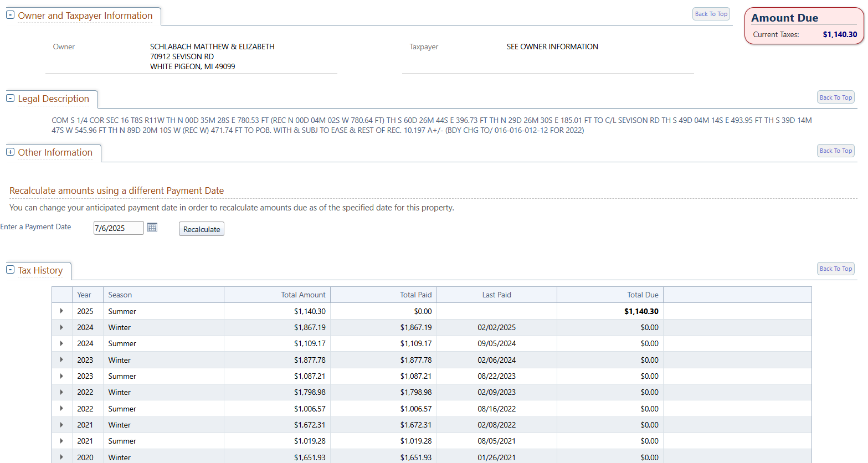Expand the 2024 Summer tax row
This screenshot has width=868, height=463.
click(61, 343)
